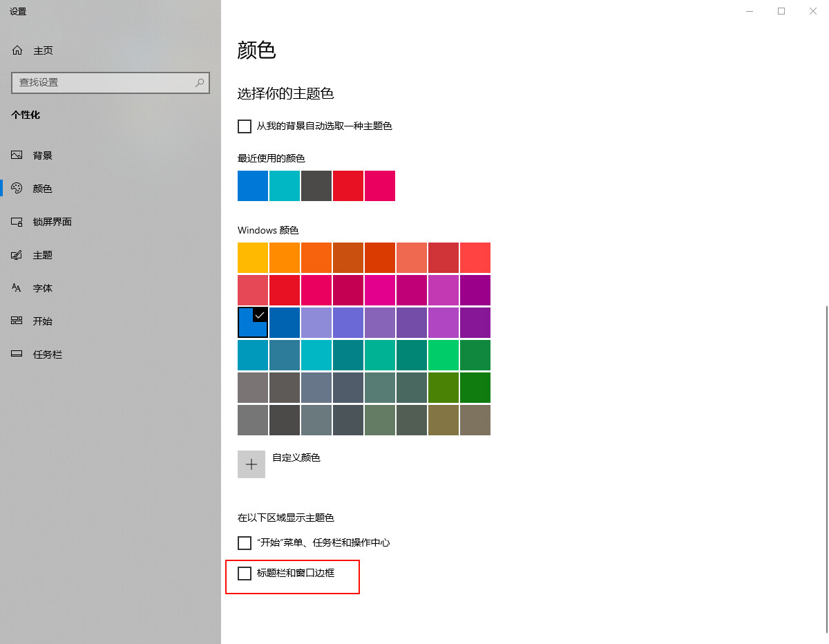Close the 设置 window
Screen dimensions: 829x644
(x=813, y=11)
